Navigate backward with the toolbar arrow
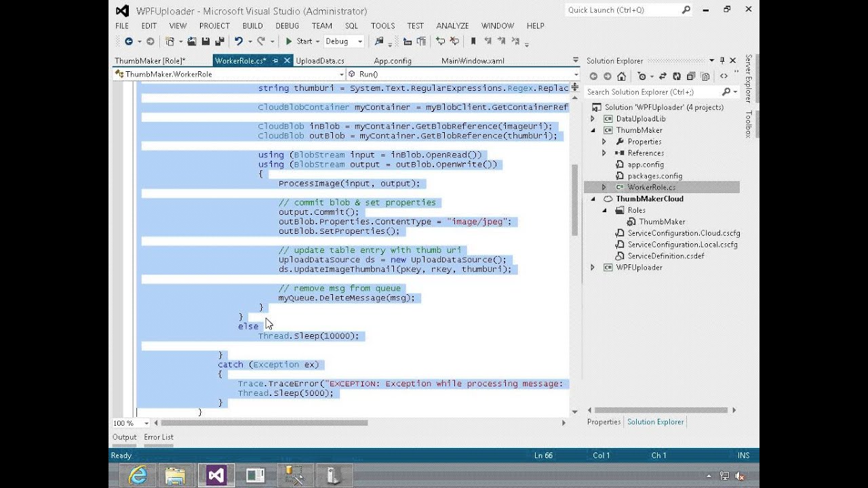868x488 pixels. click(128, 41)
